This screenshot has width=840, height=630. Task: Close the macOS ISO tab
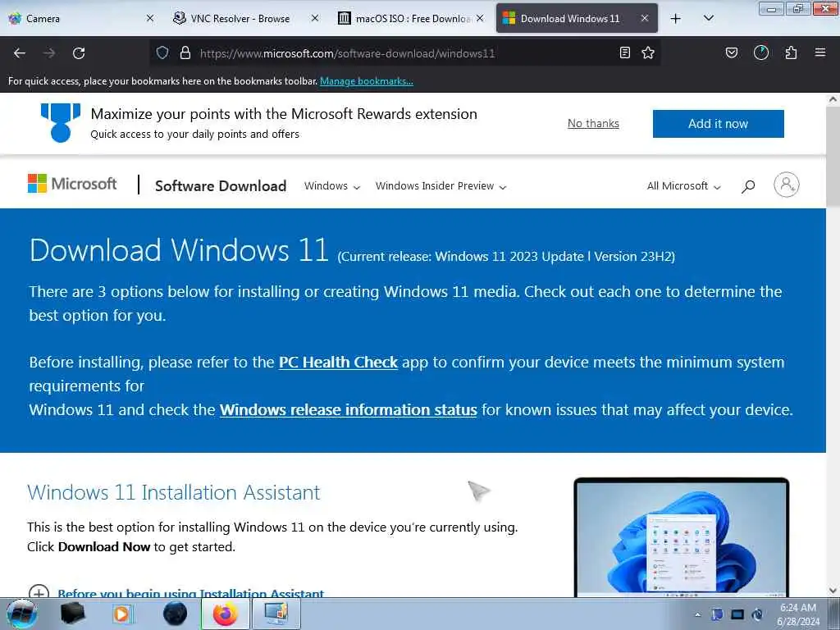480,18
